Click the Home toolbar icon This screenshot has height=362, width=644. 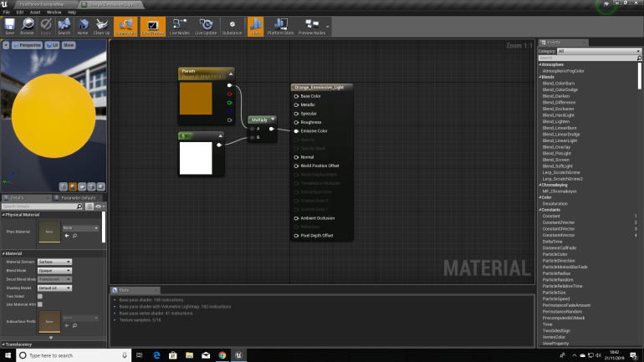(x=83, y=27)
